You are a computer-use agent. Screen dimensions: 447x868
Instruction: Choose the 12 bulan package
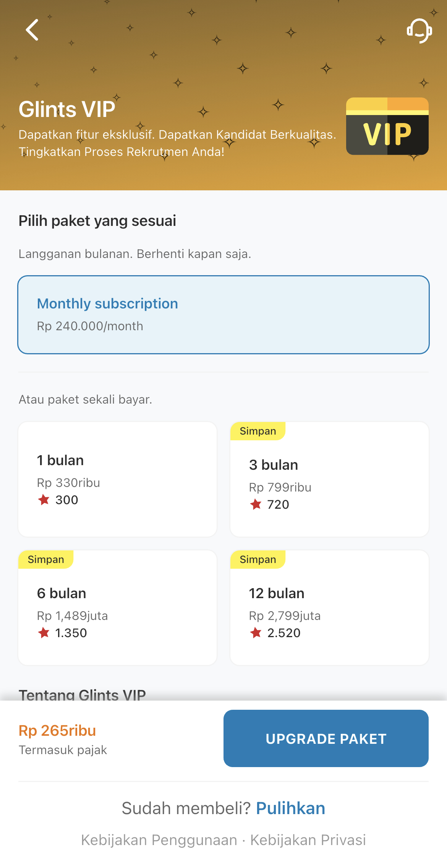point(329,608)
